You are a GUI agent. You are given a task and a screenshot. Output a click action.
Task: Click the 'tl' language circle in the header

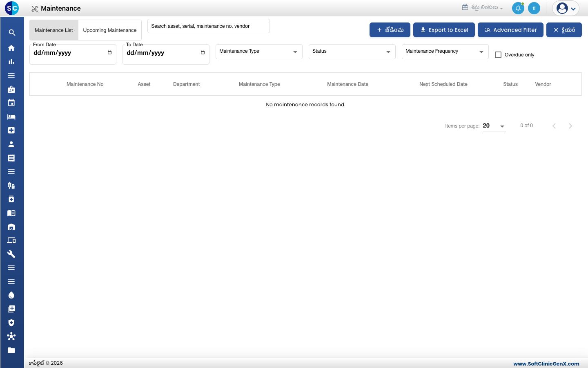[534, 8]
